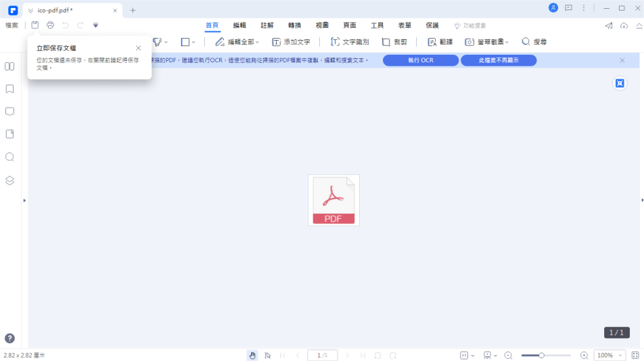This screenshot has height=361, width=644.
Task: Open the layers panel in sidebar
Action: 9,180
